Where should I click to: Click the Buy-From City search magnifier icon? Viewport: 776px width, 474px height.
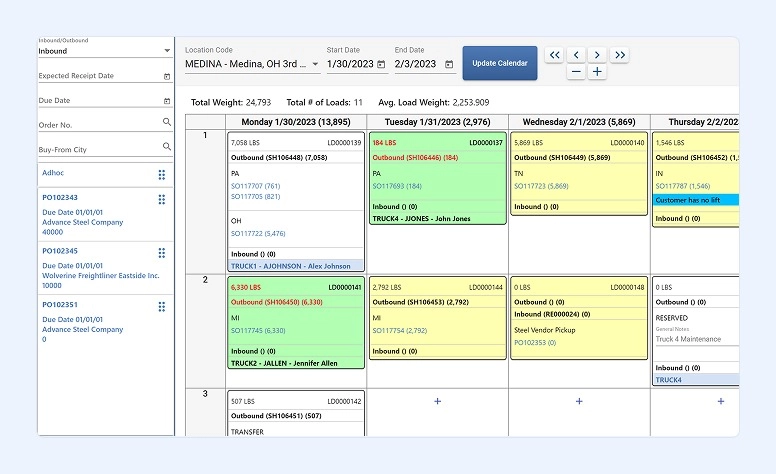[167, 146]
